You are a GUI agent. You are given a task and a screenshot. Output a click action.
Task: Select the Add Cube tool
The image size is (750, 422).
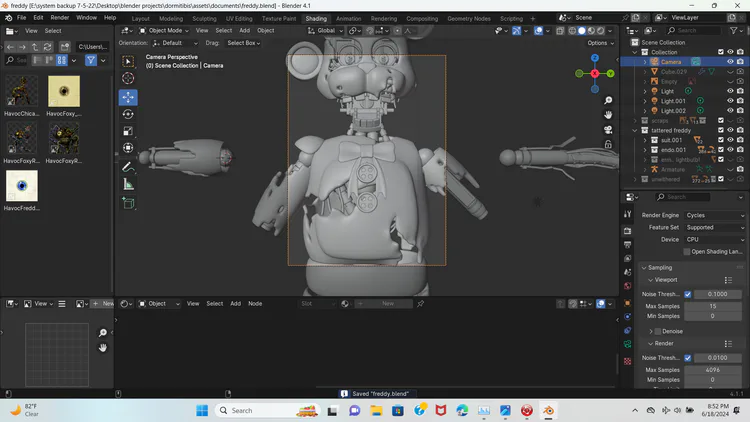pyautogui.click(x=128, y=203)
